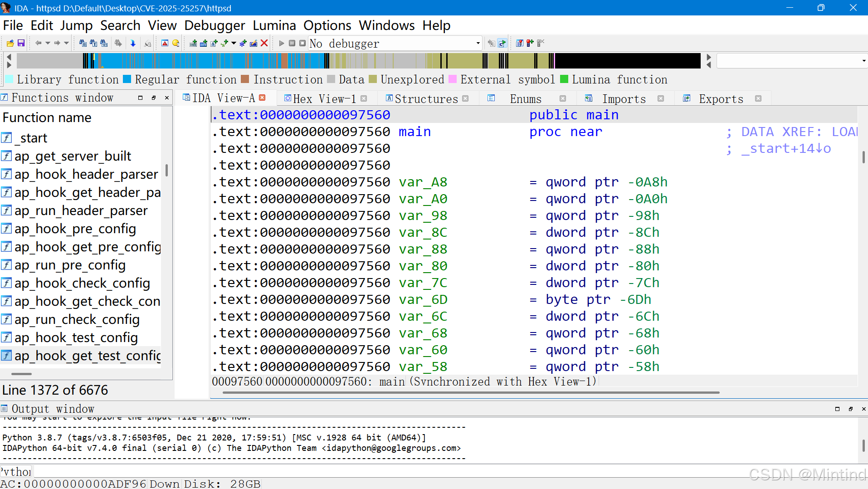This screenshot has width=868, height=489.
Task: Close the IDA View-A tab
Action: 262,98
